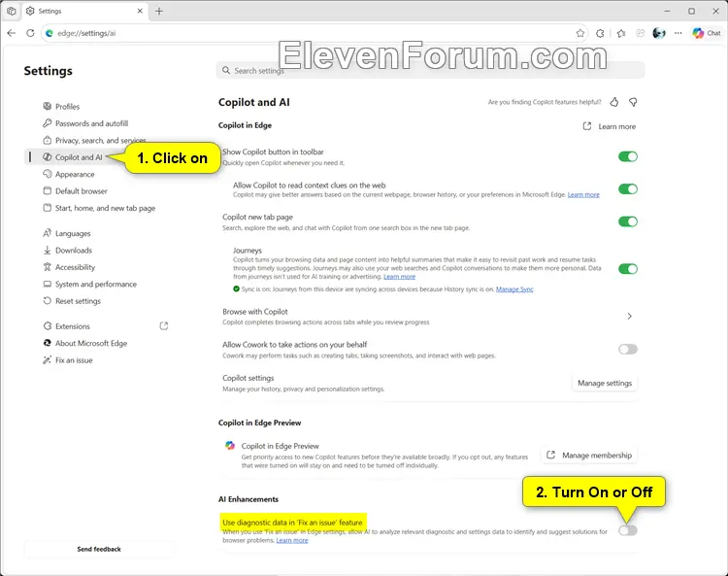Click the Search settings field
The width and height of the screenshot is (728, 576).
coord(430,70)
